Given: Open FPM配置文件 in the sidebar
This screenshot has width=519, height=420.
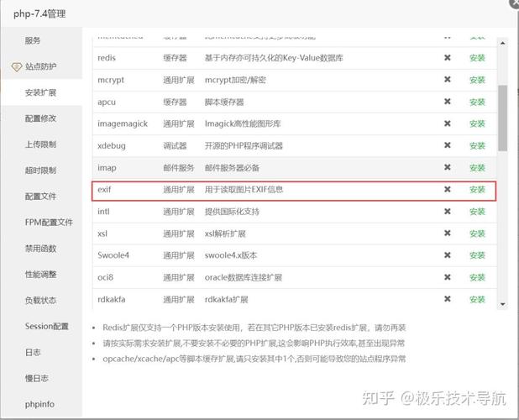Looking at the screenshot, I should 49,222.
